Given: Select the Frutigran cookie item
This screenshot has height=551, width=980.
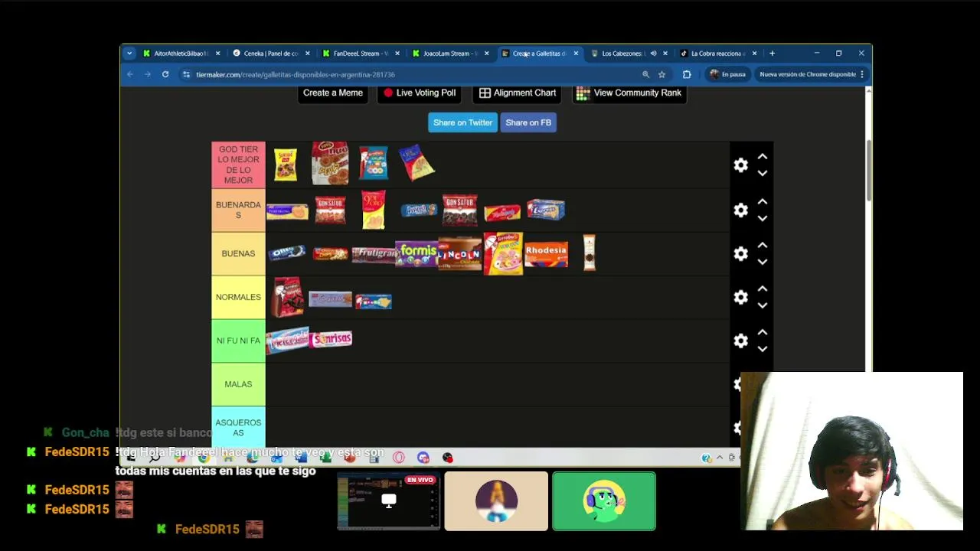Looking at the screenshot, I should pyautogui.click(x=374, y=254).
